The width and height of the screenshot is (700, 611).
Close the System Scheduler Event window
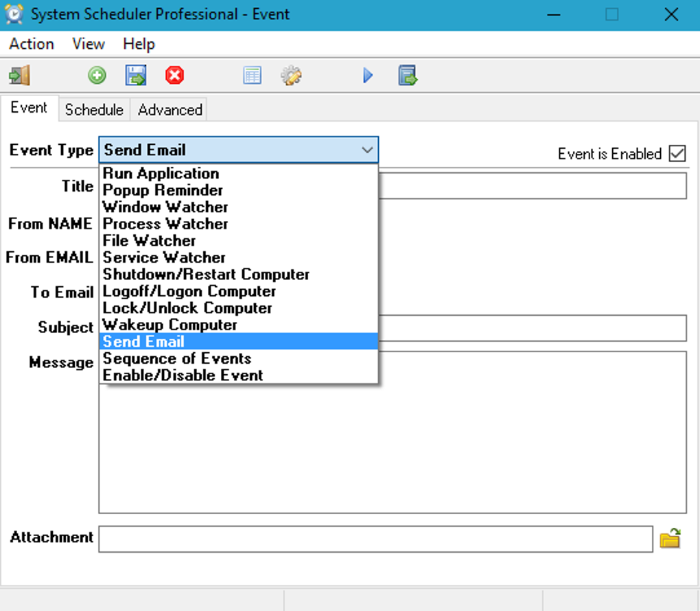pyautogui.click(x=671, y=14)
